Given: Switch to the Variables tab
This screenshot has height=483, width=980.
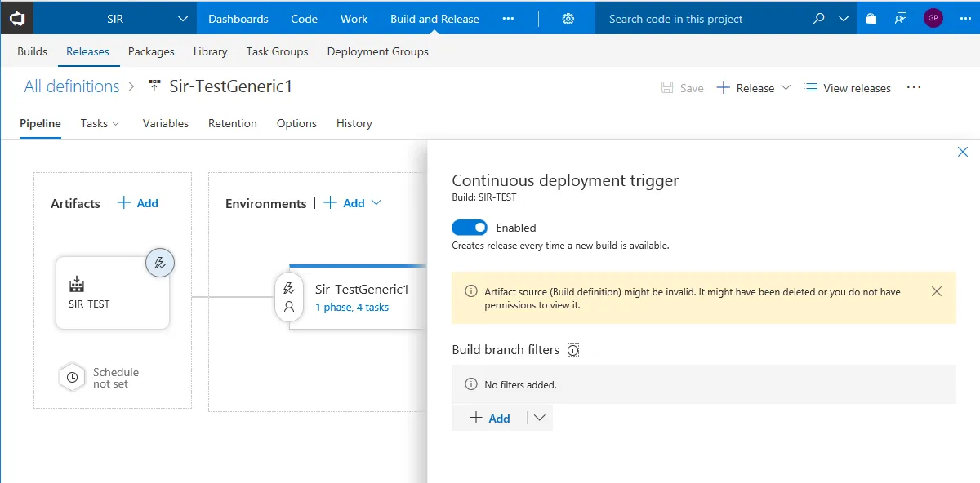Looking at the screenshot, I should (x=166, y=123).
